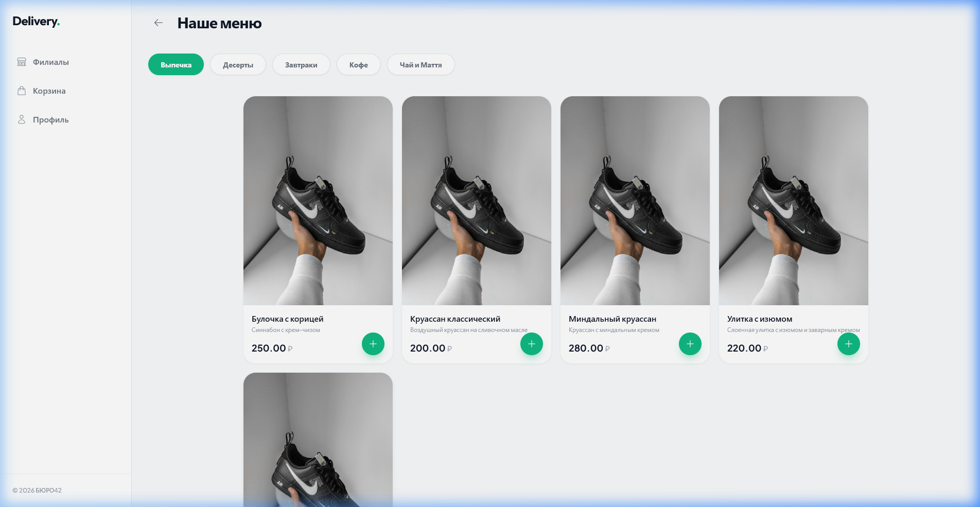The image size is (980, 507).
Task: Click the Корзина shopping bag icon
Action: pyautogui.click(x=22, y=91)
